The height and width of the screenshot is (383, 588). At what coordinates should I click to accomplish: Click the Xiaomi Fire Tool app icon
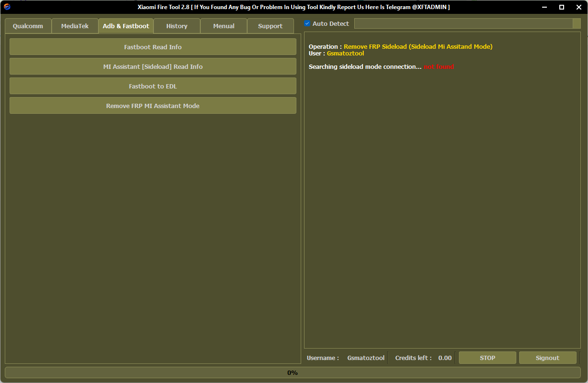coord(7,7)
